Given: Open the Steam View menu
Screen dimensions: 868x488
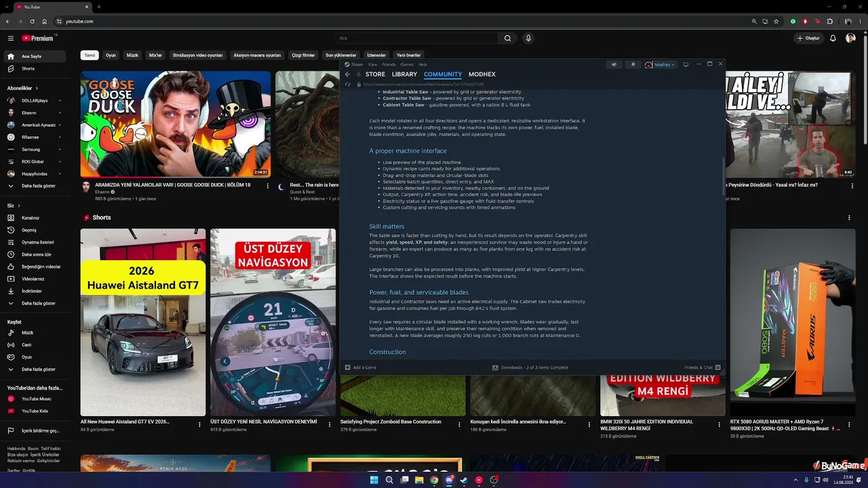Looking at the screenshot, I should (x=372, y=64).
